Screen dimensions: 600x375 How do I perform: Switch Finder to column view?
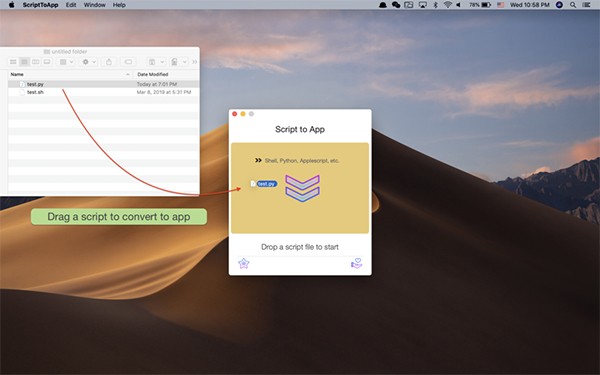(x=36, y=62)
